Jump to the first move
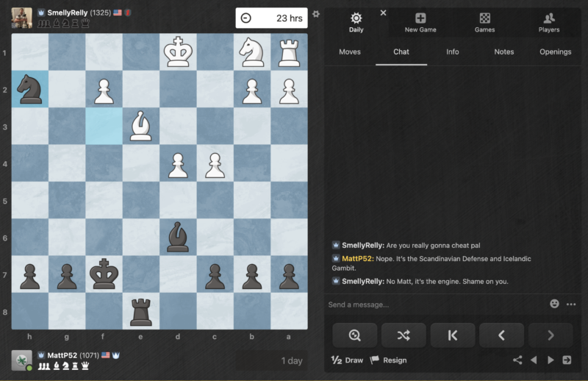 tap(453, 335)
